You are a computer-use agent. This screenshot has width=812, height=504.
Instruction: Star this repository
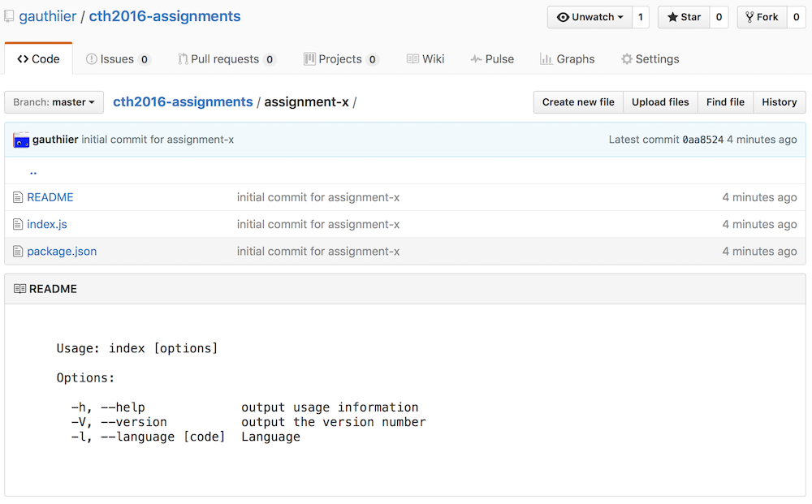684,17
